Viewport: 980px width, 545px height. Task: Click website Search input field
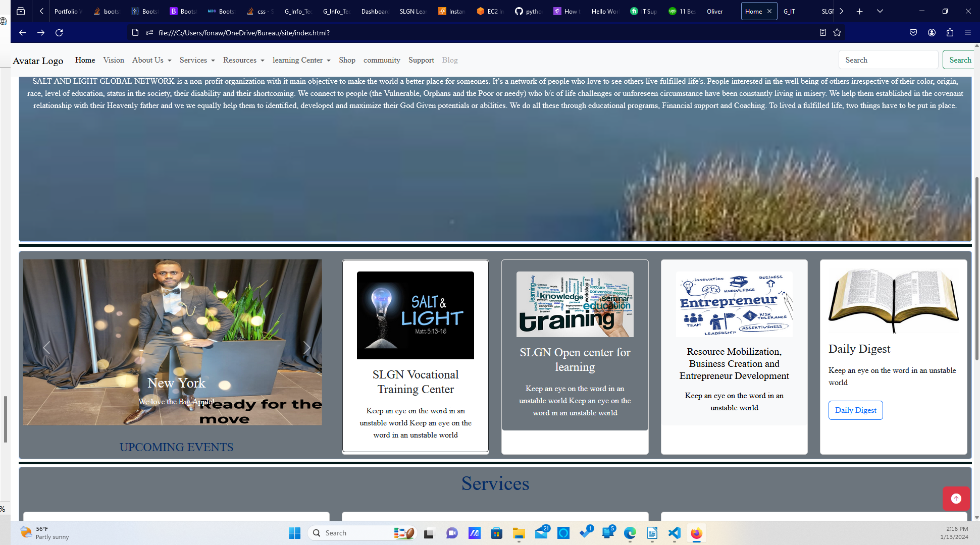[888, 60]
